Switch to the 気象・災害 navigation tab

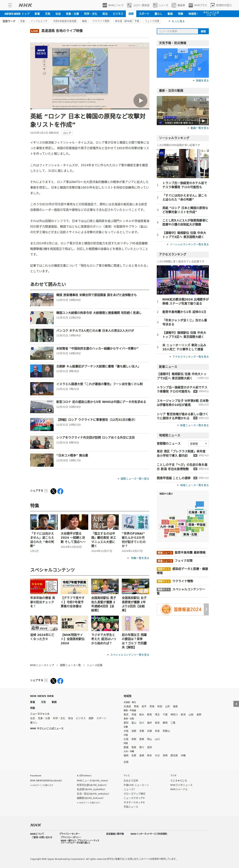pos(72,14)
